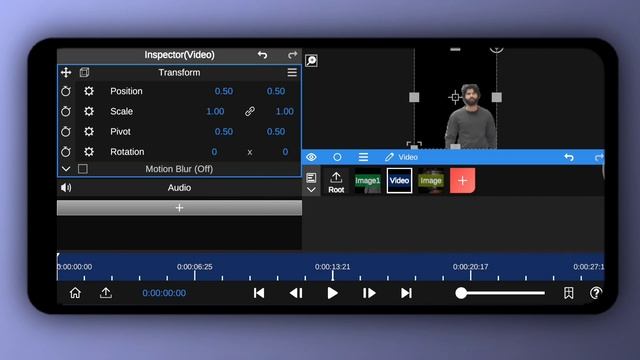Open the Scale settings gear
This screenshot has width=640, height=360.
[x=89, y=111]
